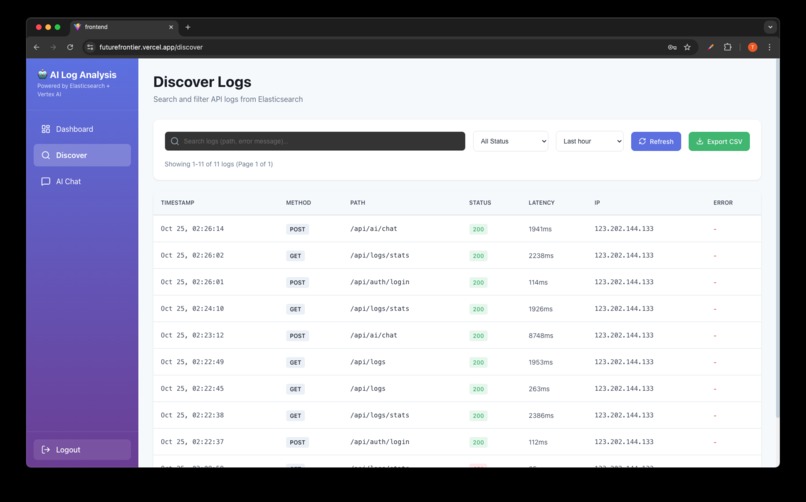Open the profile avatar in browser toolbar

(x=753, y=47)
